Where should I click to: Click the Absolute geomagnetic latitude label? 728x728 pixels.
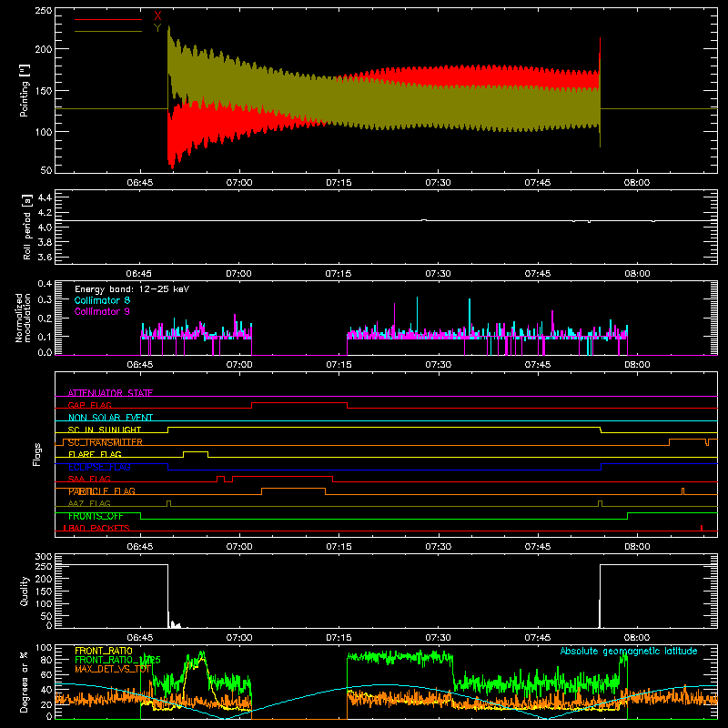629,651
